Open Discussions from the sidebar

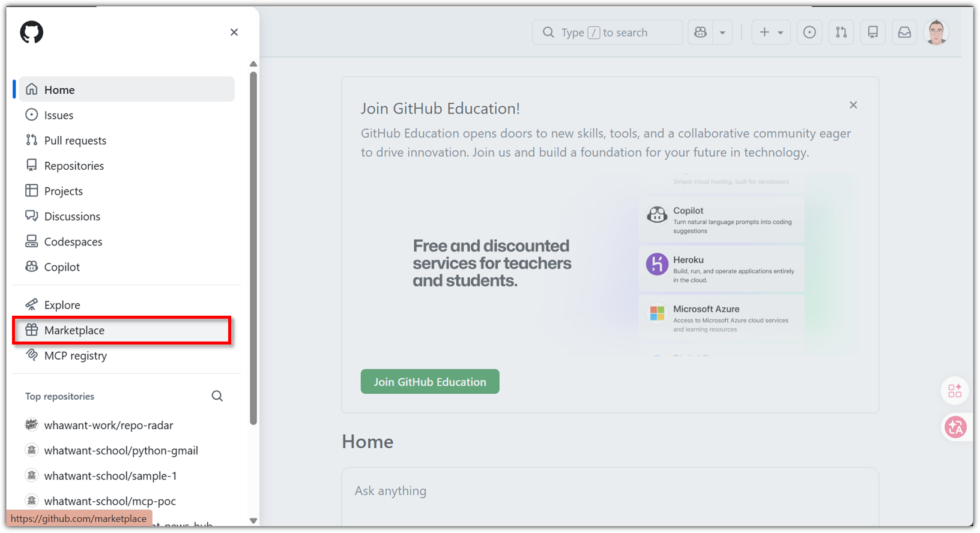(127, 216)
